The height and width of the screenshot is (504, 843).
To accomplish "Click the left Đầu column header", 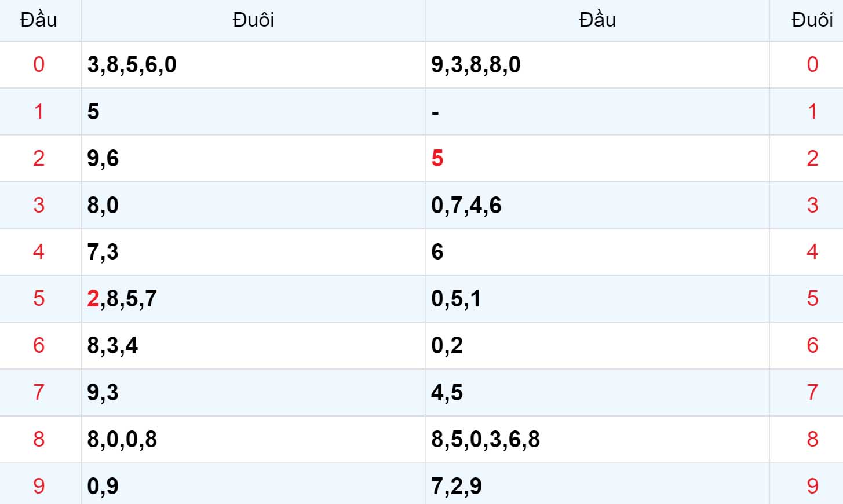I will (39, 20).
